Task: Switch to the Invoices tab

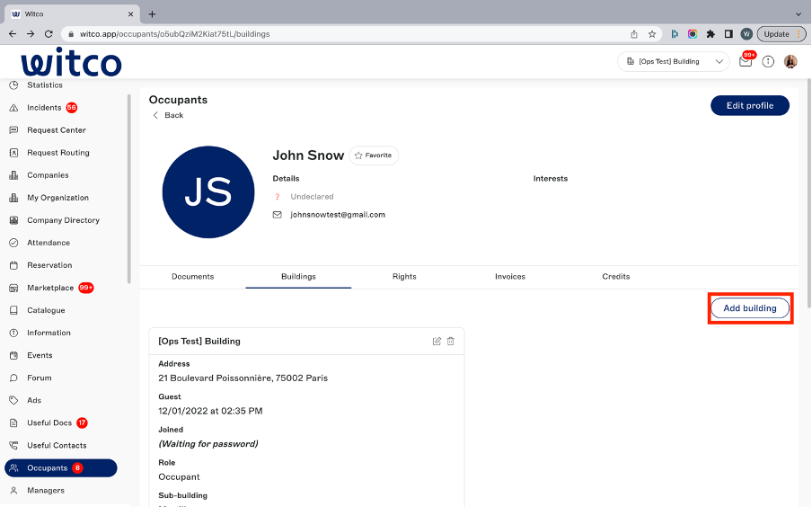Action: (510, 277)
